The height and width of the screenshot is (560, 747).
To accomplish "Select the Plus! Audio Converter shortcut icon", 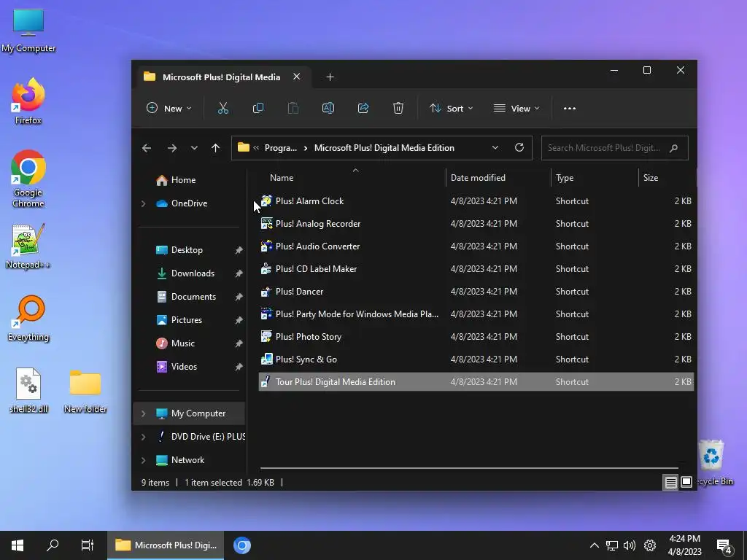I will [x=266, y=246].
